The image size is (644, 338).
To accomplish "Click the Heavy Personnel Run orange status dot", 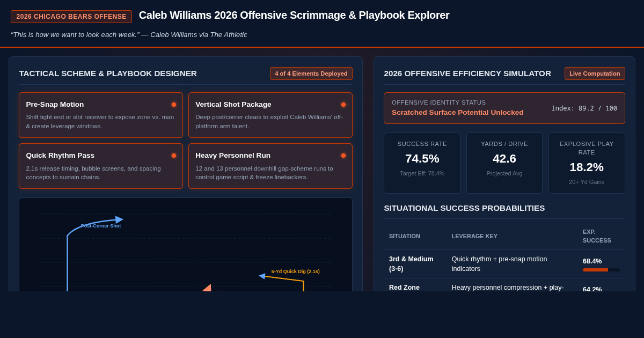I will [343, 156].
